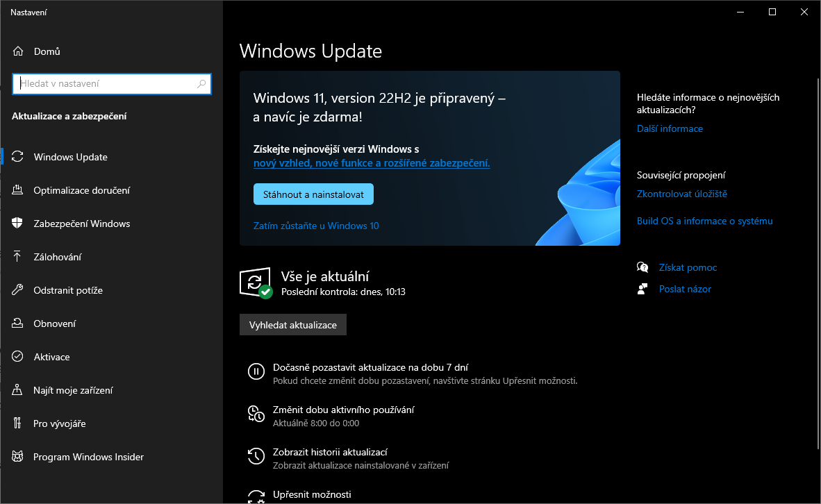This screenshot has height=504, width=821.
Task: Click the Pro vývojáře tools icon
Action: click(x=17, y=423)
